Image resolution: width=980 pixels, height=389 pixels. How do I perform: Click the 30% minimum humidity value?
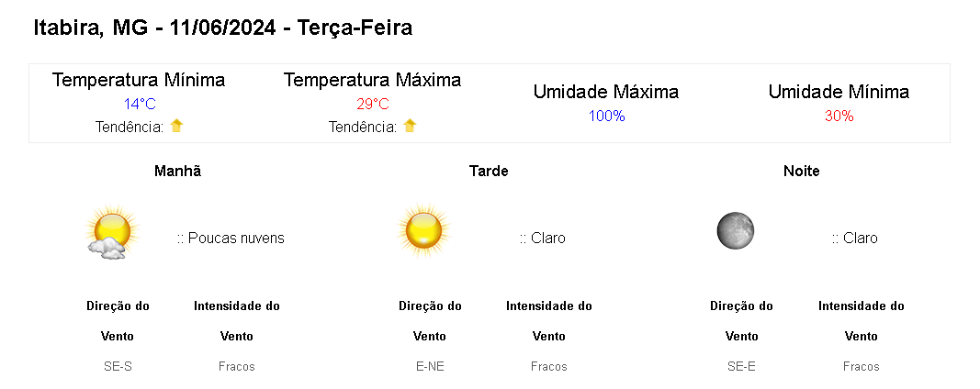tap(839, 117)
